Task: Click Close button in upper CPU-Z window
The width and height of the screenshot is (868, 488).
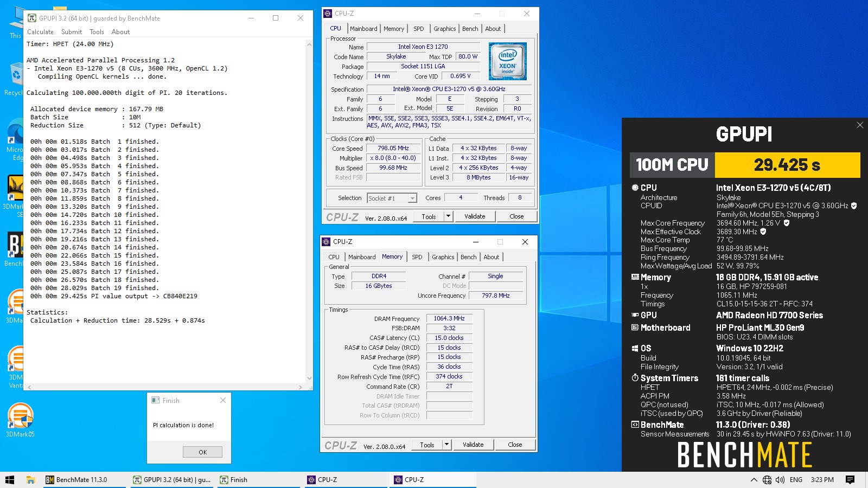Action: point(516,216)
